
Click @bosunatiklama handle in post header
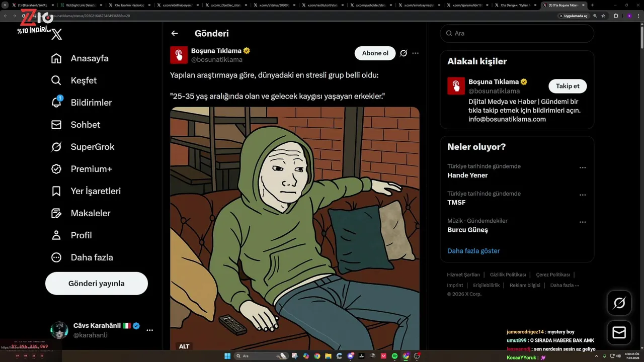217,59
